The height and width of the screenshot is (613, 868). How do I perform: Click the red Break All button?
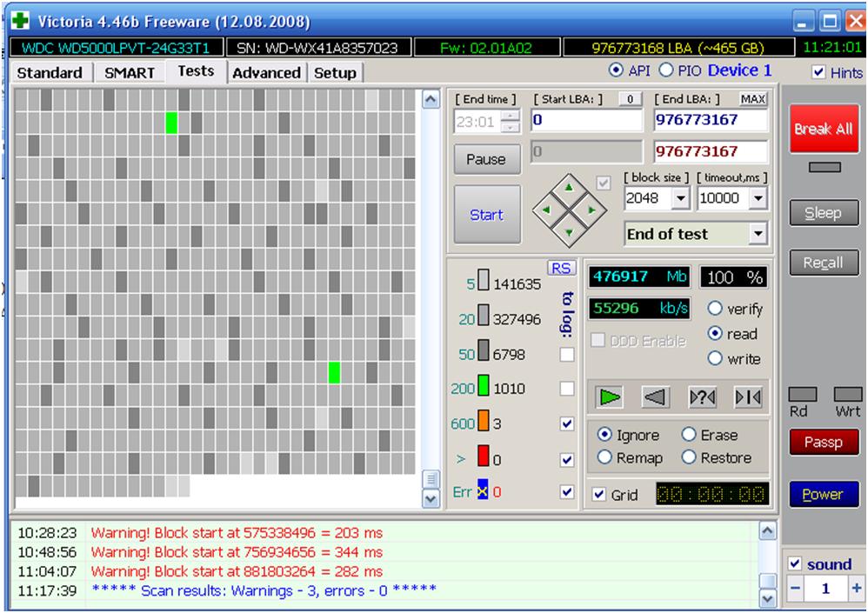click(x=824, y=129)
